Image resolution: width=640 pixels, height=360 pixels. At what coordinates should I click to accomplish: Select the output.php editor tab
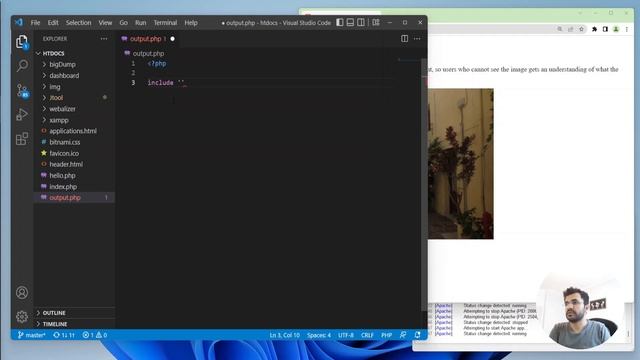click(x=148, y=39)
